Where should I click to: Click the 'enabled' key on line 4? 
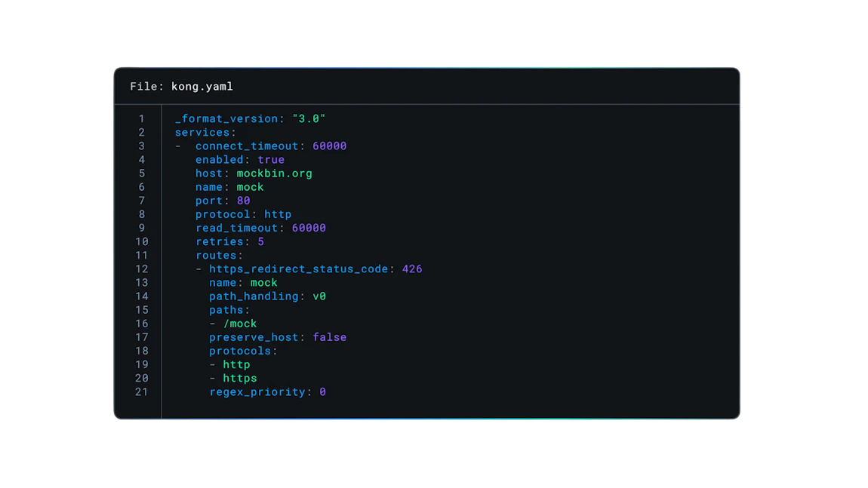pos(219,159)
